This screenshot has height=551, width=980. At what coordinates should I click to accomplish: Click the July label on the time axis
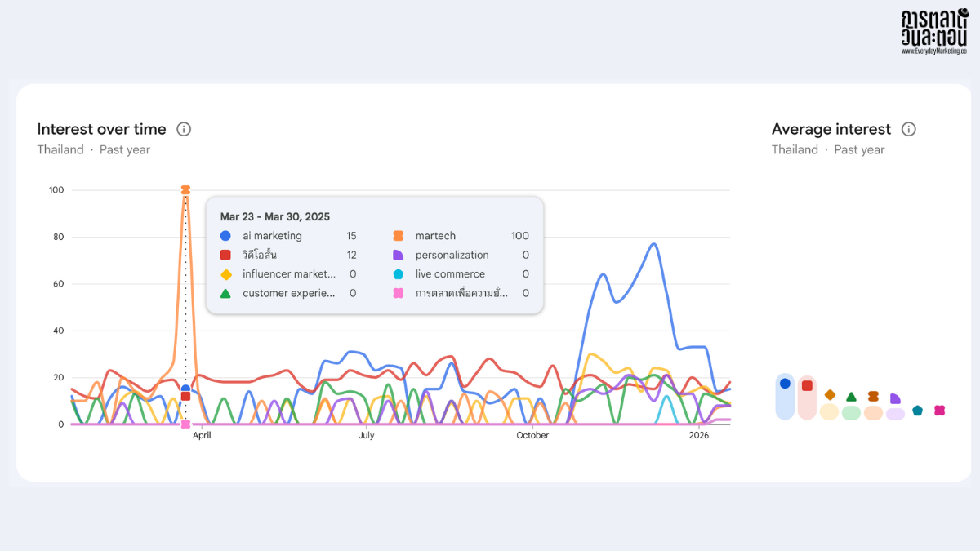366,436
